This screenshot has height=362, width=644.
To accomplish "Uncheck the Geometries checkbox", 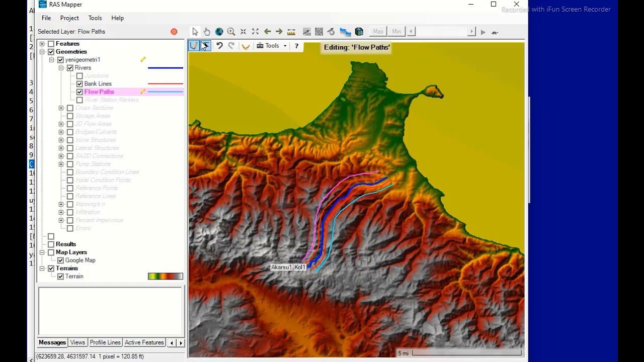I will coord(51,52).
